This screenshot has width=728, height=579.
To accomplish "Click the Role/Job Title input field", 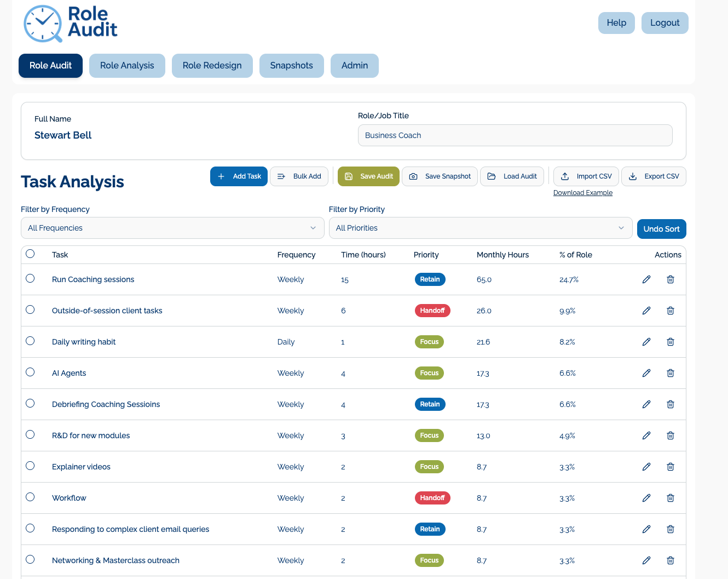I will (x=515, y=135).
